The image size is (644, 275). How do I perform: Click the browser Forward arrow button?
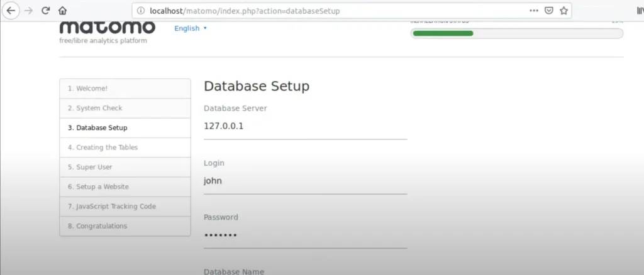point(28,11)
